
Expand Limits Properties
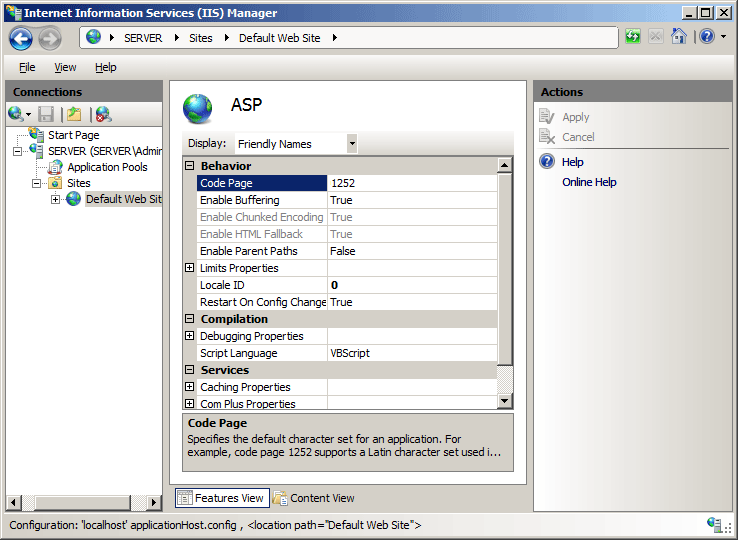(189, 268)
